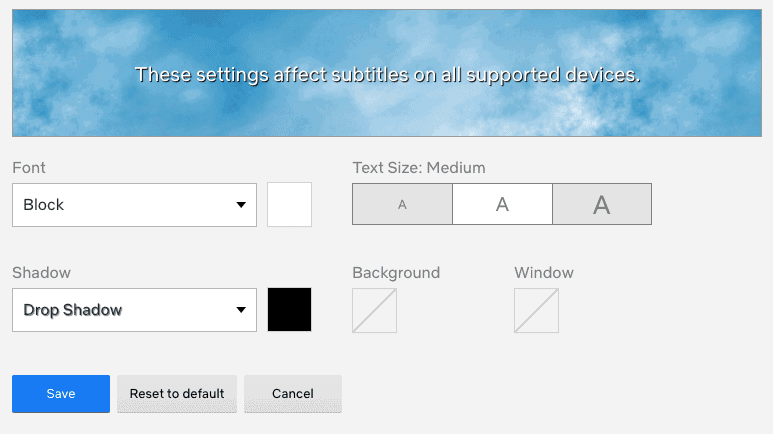The height and width of the screenshot is (434, 773).
Task: Open the black shadow color swatch
Action: 289,310
